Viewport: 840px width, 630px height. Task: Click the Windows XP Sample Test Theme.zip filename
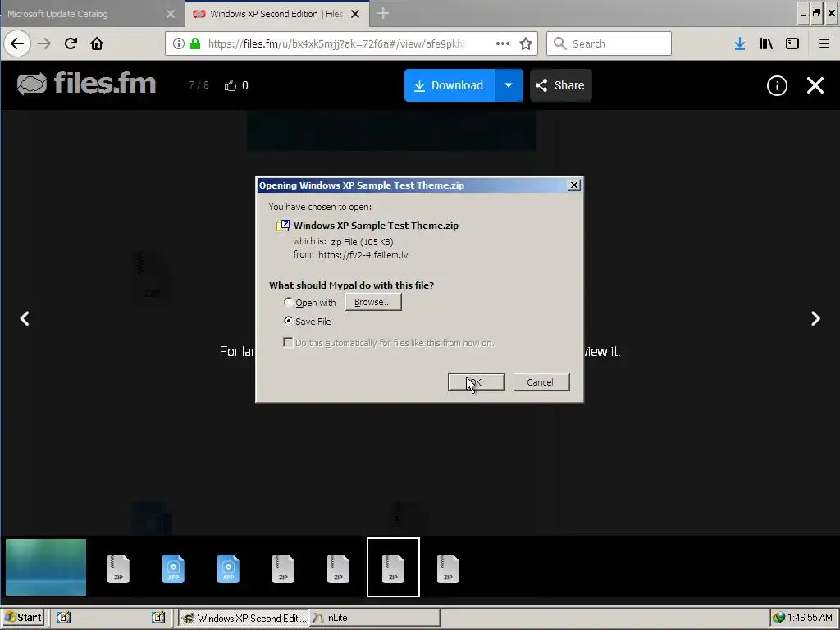coord(376,226)
